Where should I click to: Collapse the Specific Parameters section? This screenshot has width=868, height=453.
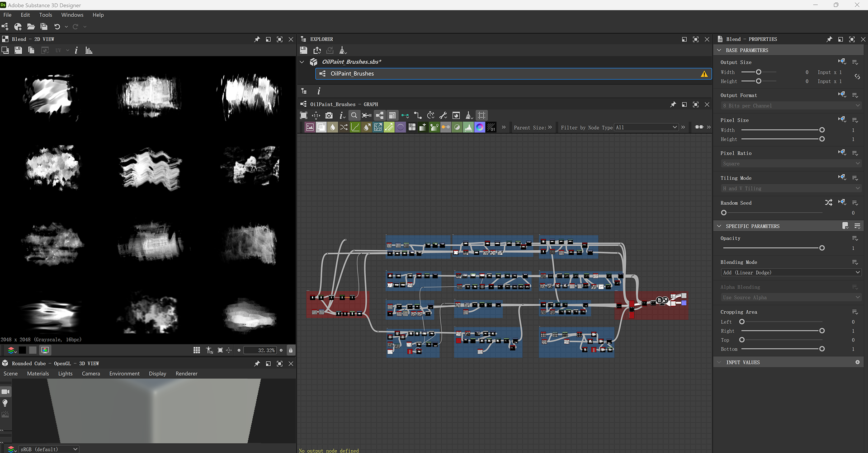pyautogui.click(x=719, y=226)
